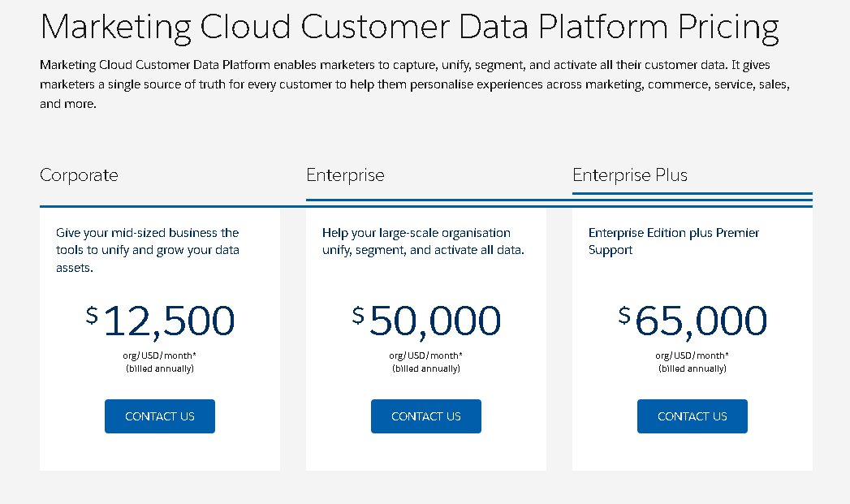
Task: Click the page title Marketing Cloud Customer Data Platform Pricing
Action: click(410, 27)
